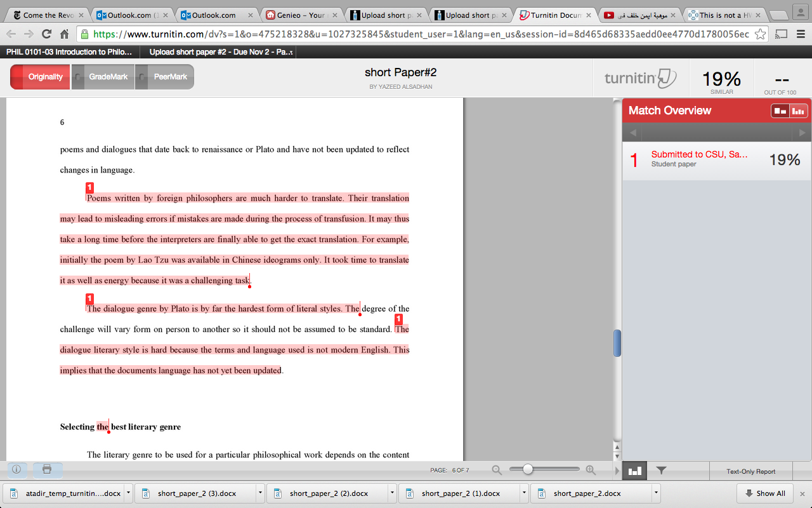The image size is (812, 508).
Task: Click the browser Forward arrow
Action: pos(29,34)
